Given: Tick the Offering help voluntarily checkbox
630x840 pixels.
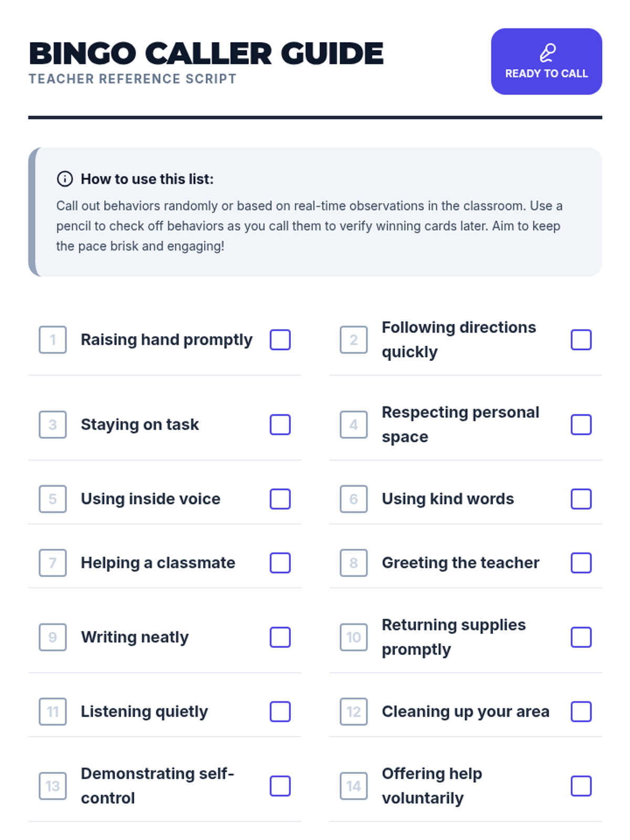Looking at the screenshot, I should click(x=581, y=786).
